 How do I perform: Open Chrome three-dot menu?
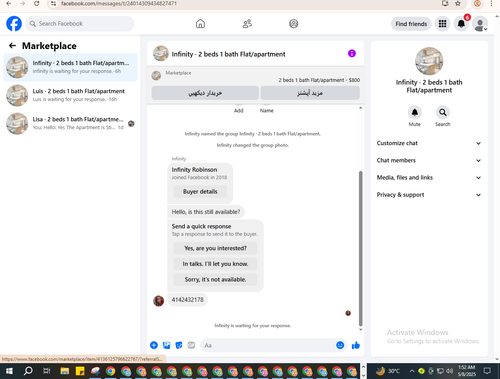coord(491,4)
